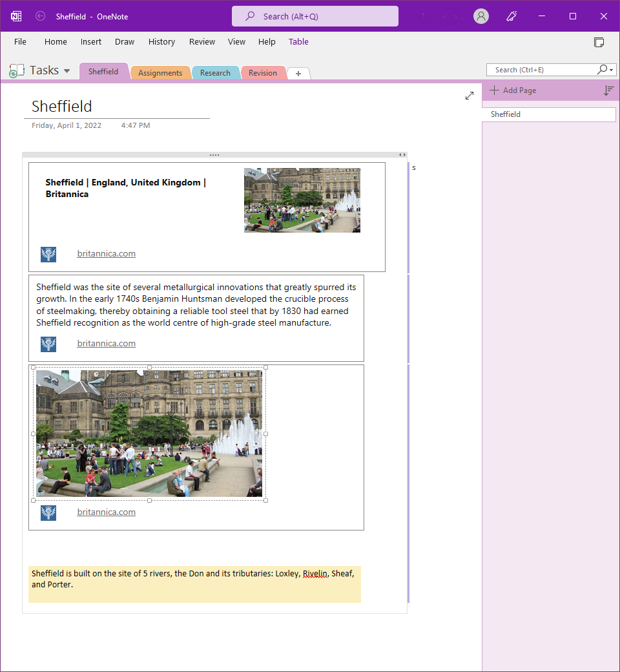Screen dimensions: 620x672
Task: Switch to the Revision section tab
Action: click(263, 72)
